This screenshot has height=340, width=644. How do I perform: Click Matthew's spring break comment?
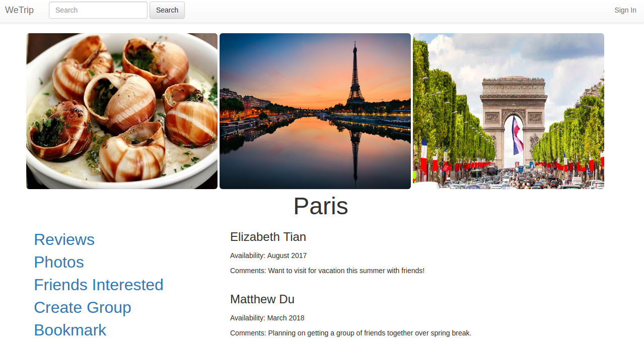(350, 333)
